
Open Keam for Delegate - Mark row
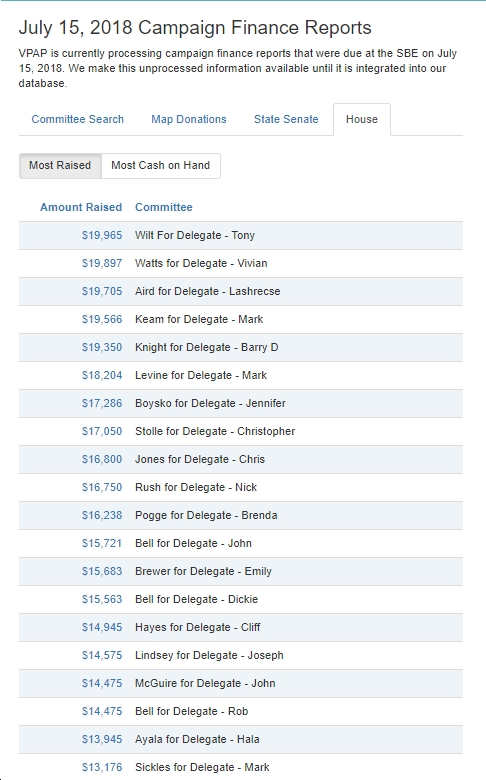click(241, 319)
